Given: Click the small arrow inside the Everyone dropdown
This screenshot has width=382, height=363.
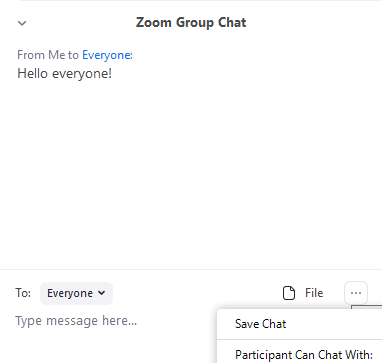Looking at the screenshot, I should tap(102, 293).
